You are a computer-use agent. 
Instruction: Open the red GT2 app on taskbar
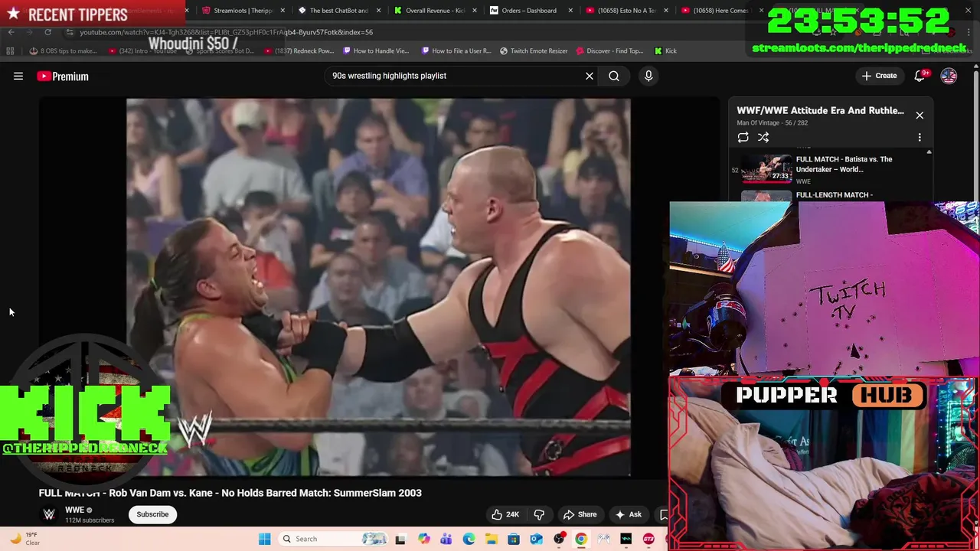click(649, 539)
